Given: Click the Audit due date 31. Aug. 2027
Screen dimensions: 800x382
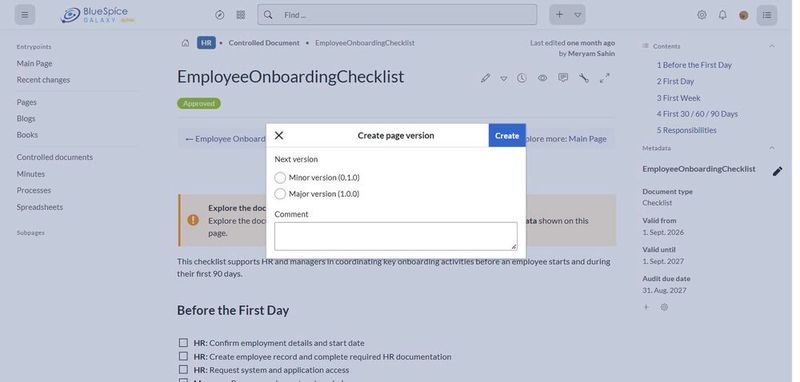Looking at the screenshot, I should coord(664,290).
